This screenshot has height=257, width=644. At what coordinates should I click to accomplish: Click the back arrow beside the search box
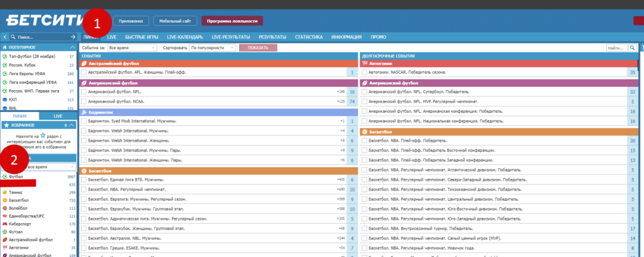[4, 37]
